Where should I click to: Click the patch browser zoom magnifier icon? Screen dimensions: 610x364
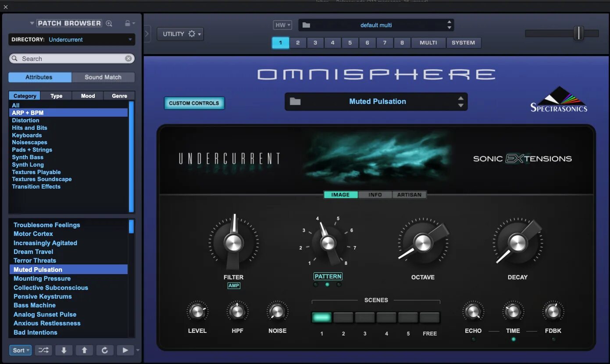[x=109, y=23]
